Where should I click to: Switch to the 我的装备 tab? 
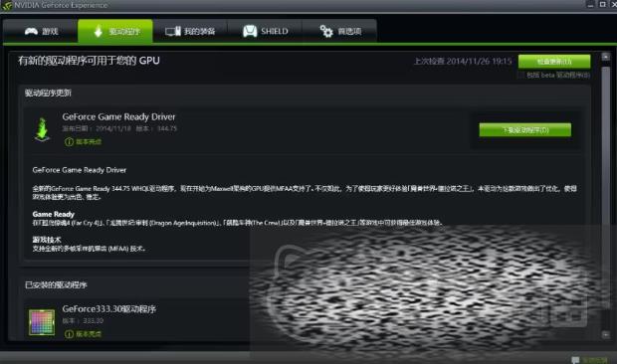pos(190,31)
